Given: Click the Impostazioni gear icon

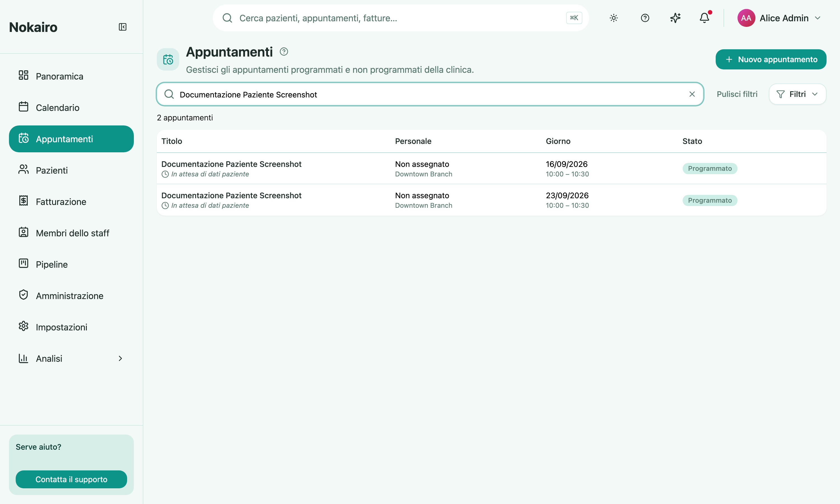Looking at the screenshot, I should [x=24, y=326].
